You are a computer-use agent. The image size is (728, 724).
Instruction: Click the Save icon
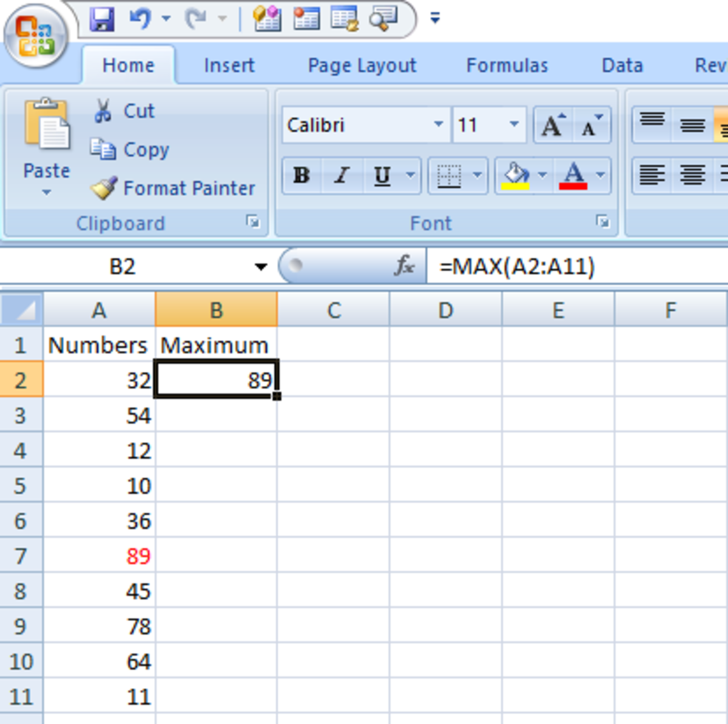pos(103,18)
